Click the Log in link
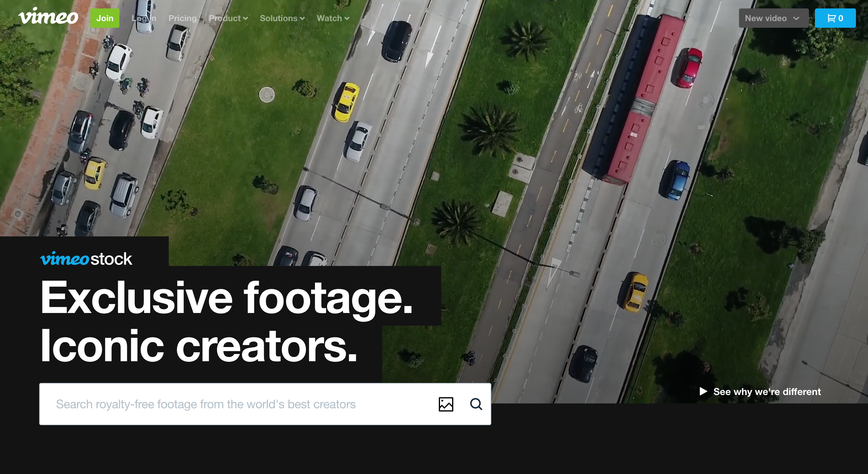868x474 pixels. (x=144, y=18)
